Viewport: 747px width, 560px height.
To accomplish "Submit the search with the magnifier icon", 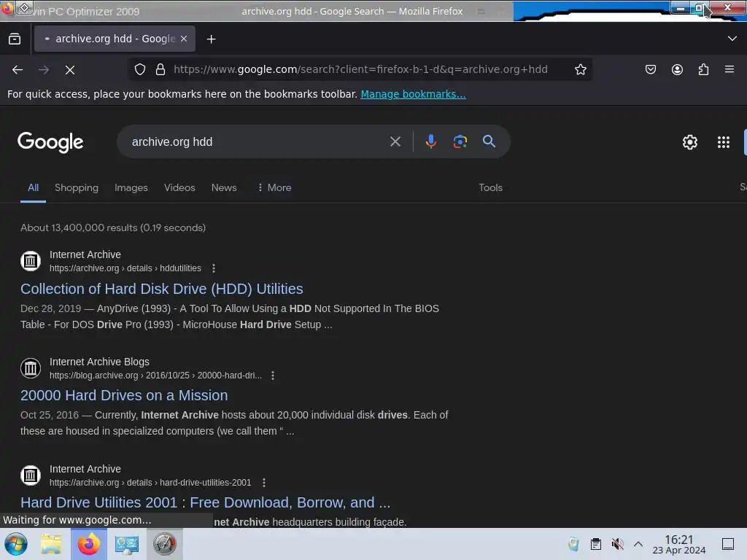I will click(x=489, y=141).
